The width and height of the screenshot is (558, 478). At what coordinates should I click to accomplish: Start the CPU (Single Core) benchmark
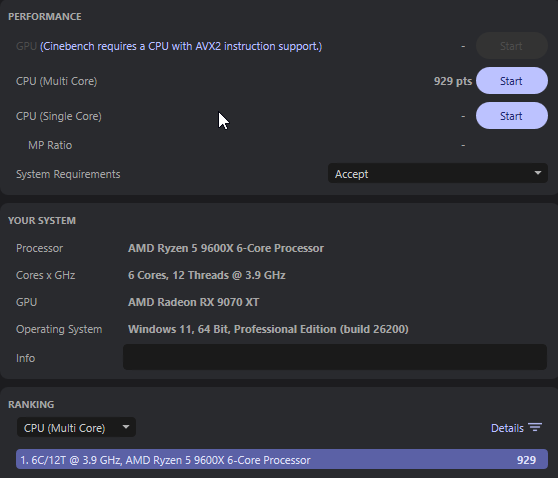click(x=512, y=116)
